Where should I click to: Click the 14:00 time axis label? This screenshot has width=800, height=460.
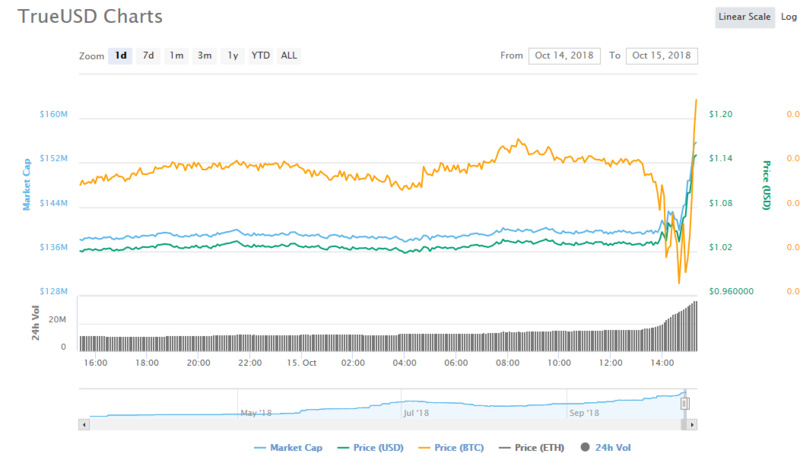(662, 363)
